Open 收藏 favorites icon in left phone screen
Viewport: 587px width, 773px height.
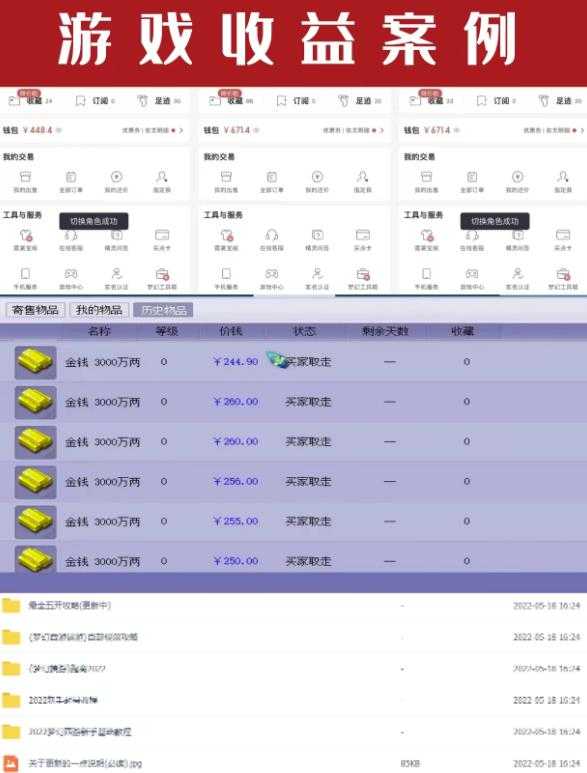click(15, 101)
